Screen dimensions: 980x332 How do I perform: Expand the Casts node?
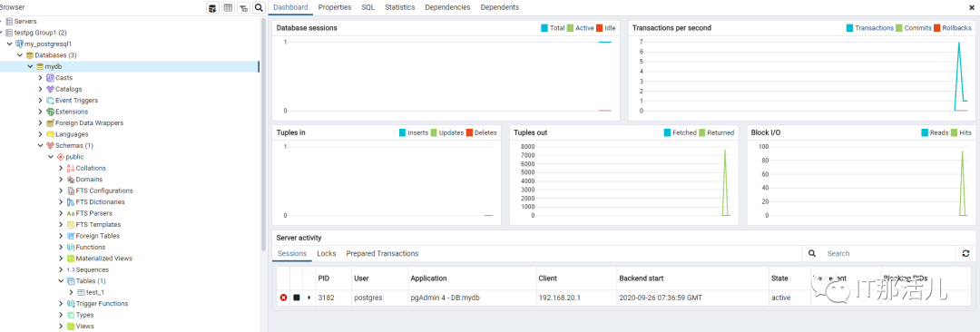[41, 77]
